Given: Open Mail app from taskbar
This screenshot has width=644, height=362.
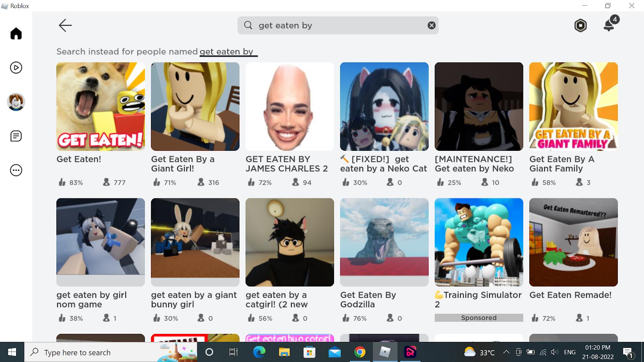Looking at the screenshot, I should point(334,352).
